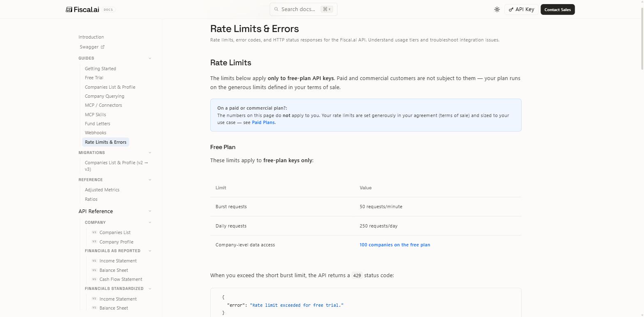Click the 429 status code text
The width and height of the screenshot is (644, 317).
[357, 276]
